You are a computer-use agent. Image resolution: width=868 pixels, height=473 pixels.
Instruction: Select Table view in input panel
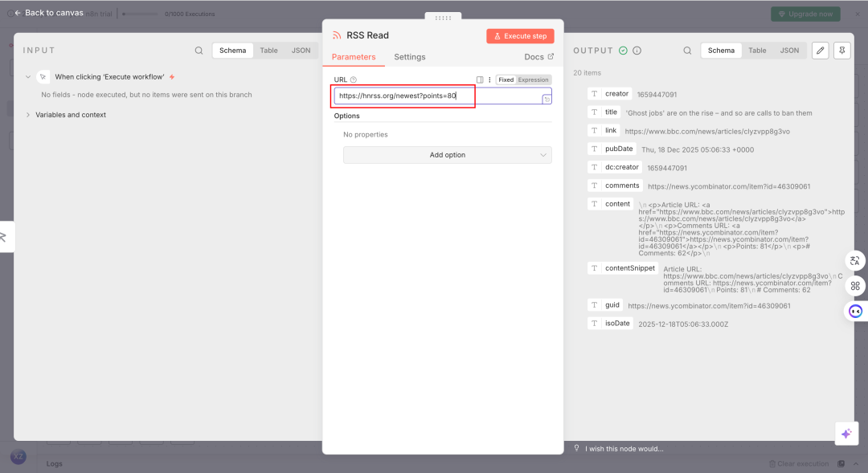click(268, 51)
